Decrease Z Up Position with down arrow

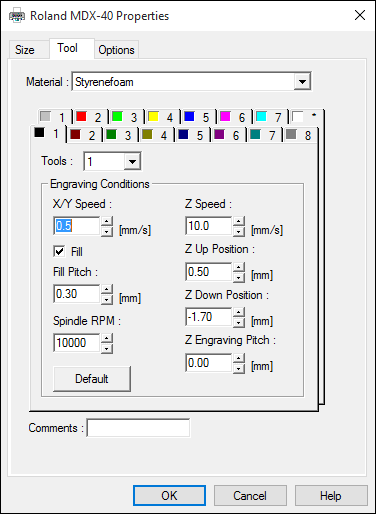[x=239, y=277]
